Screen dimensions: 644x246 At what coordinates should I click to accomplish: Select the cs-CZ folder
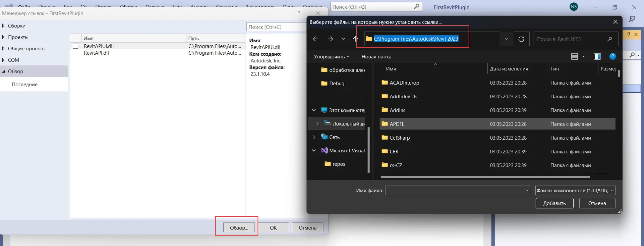(x=498, y=165)
